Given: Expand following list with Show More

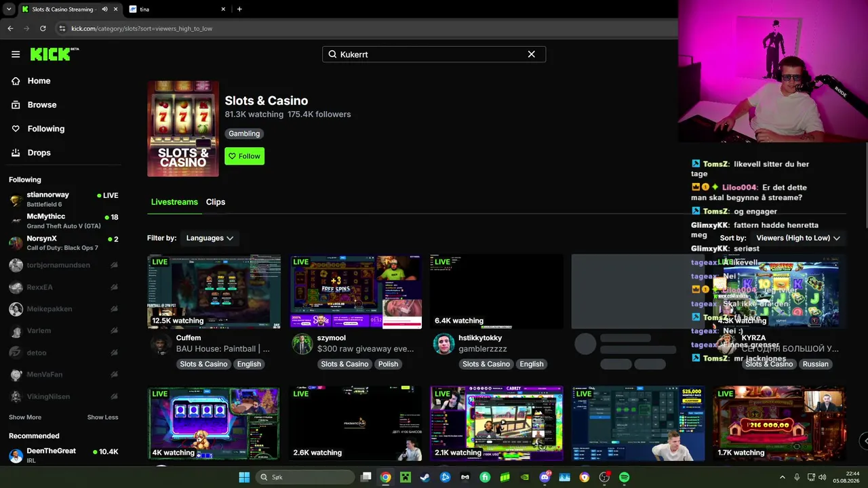Looking at the screenshot, I should pos(25,418).
